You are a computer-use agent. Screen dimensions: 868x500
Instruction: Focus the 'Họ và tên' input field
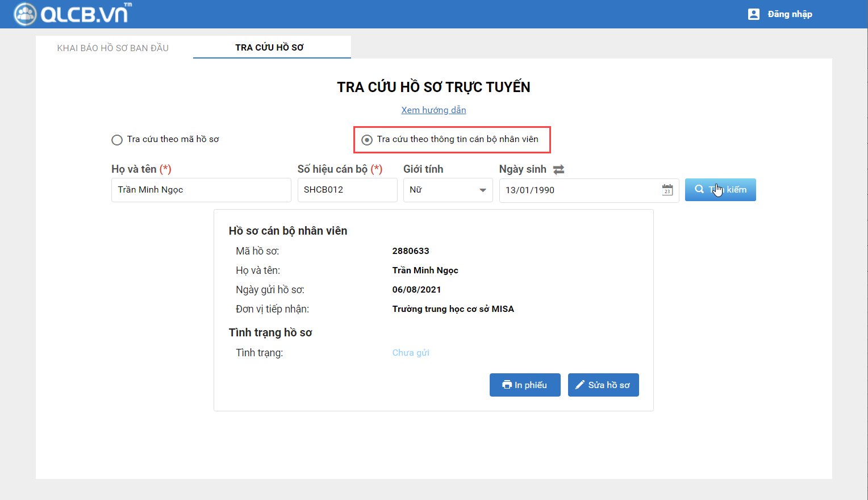[x=201, y=190]
